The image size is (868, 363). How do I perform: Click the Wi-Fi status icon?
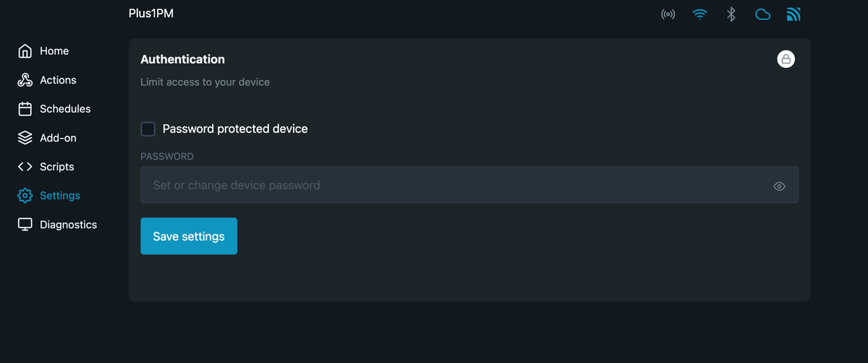tap(699, 14)
